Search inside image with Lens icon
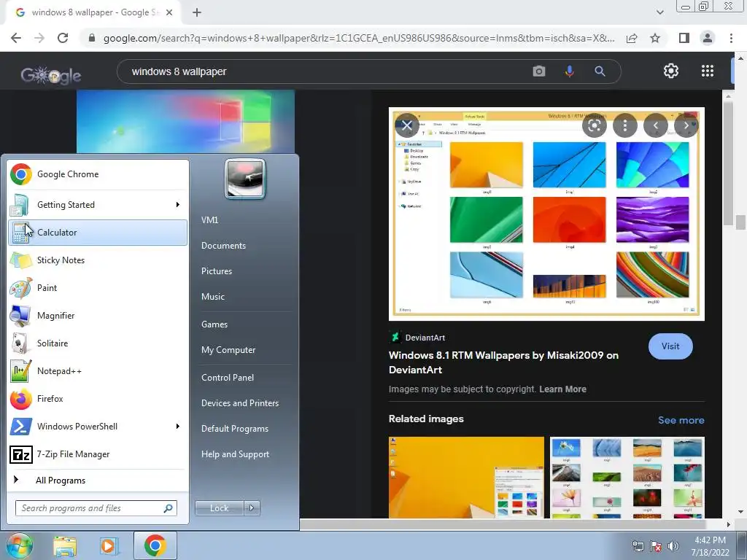747x560 pixels. tap(594, 125)
